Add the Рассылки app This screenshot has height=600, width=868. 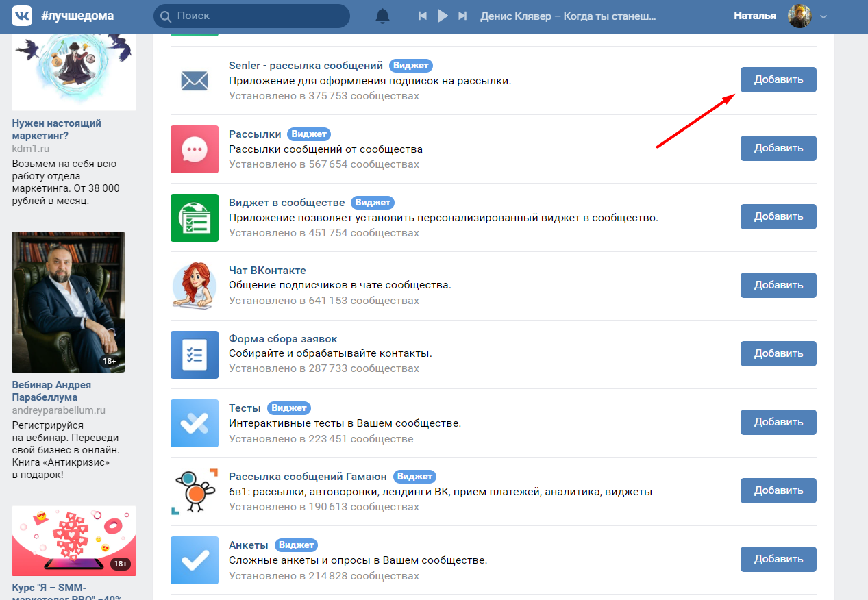click(778, 148)
